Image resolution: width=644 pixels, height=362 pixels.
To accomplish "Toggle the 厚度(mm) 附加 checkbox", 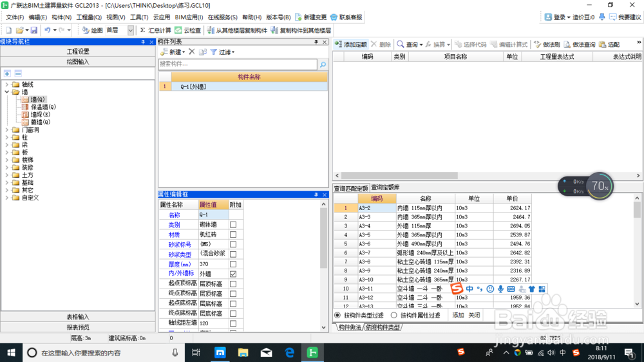I will [233, 264].
